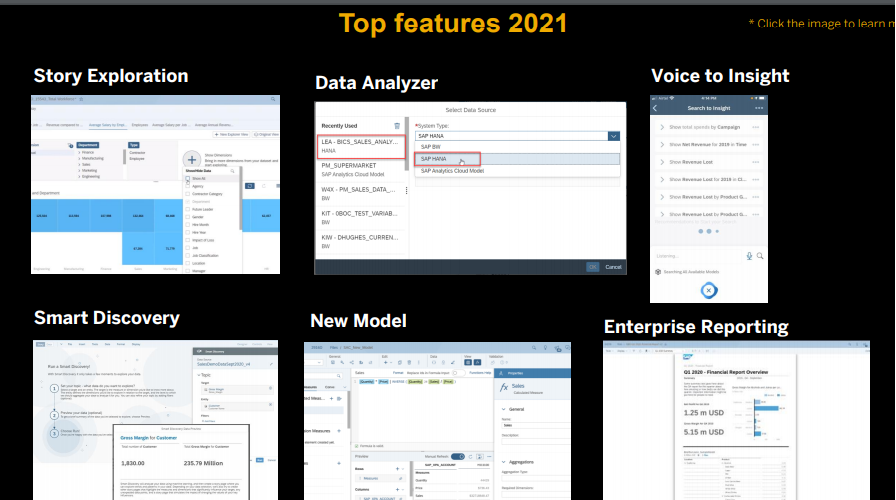Select Employee under Type dimension
Screen dimensions: 896x500
coord(137,158)
